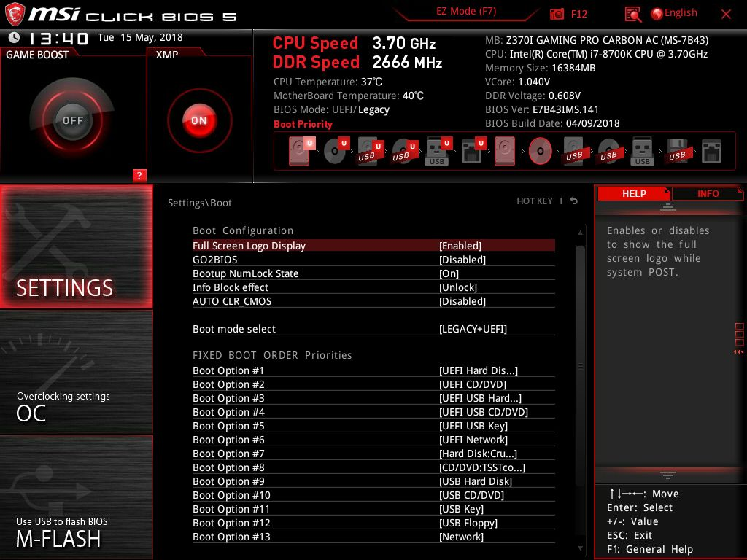The height and width of the screenshot is (560, 747).
Task: Open Boot Option #1 UEFI Hard Disk dropdown
Action: (x=373, y=370)
